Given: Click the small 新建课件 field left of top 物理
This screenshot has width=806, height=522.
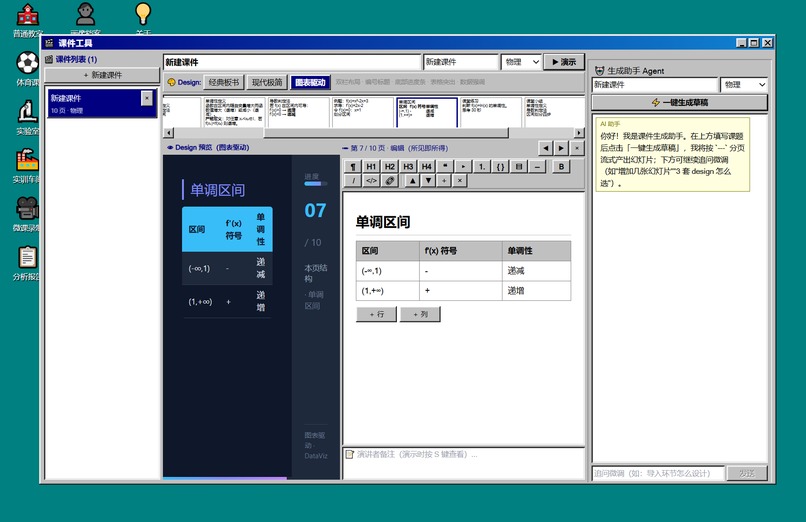Looking at the screenshot, I should click(x=461, y=62).
